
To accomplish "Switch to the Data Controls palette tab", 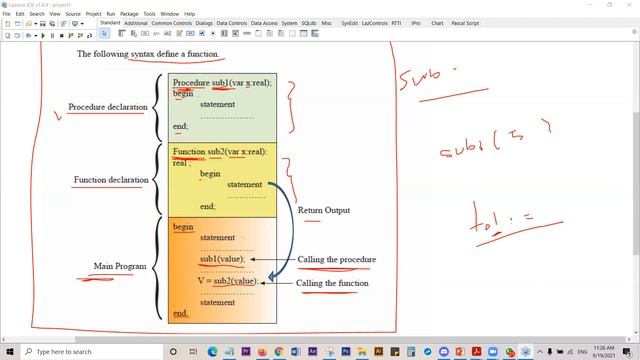I will (232, 23).
